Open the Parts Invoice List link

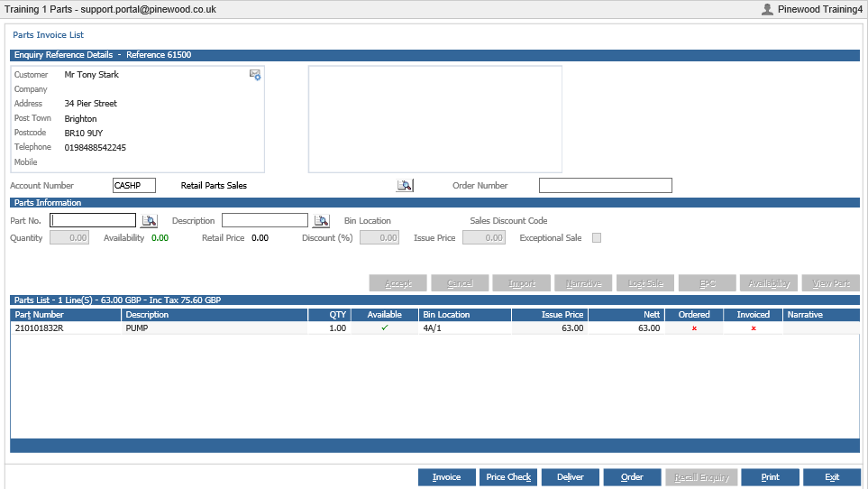(48, 35)
